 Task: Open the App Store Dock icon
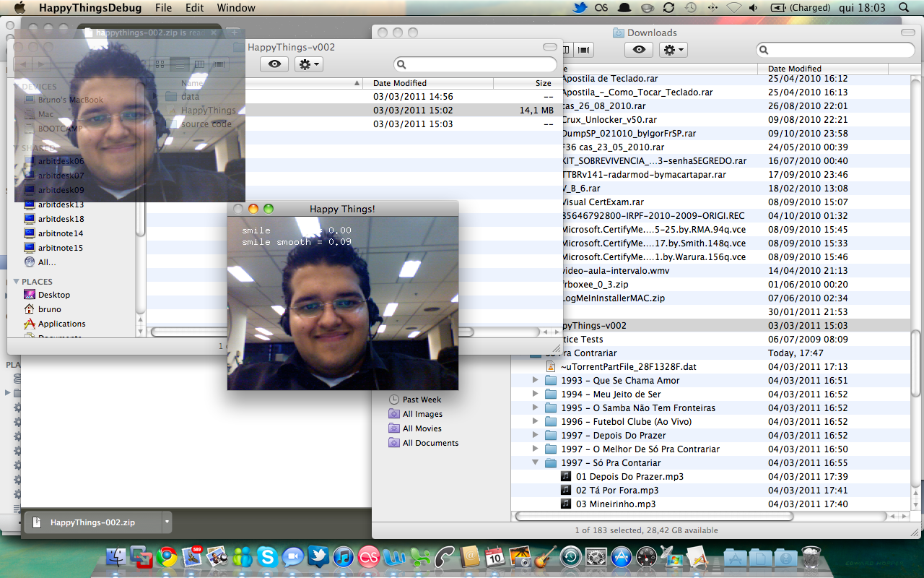coord(621,556)
